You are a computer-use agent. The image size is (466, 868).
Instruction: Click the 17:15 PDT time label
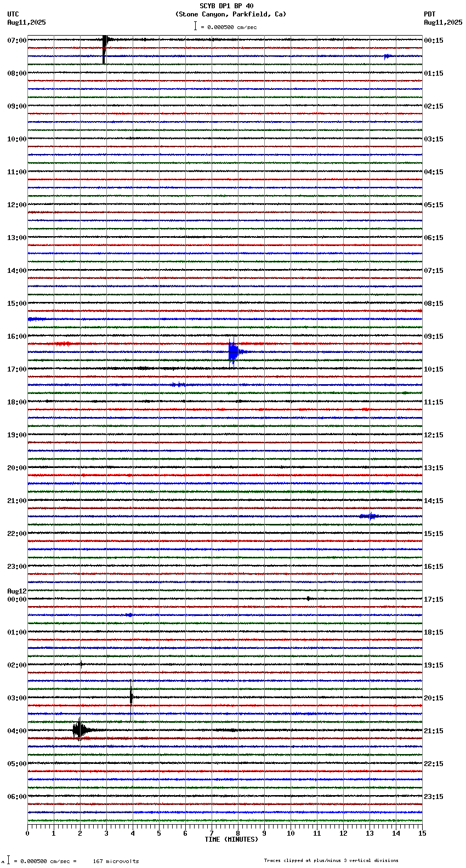click(x=434, y=599)
